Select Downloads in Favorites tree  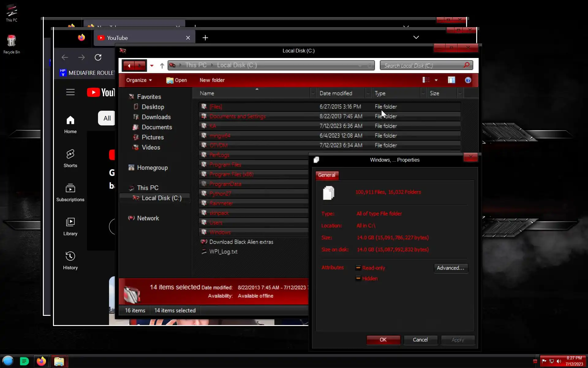[x=156, y=117]
